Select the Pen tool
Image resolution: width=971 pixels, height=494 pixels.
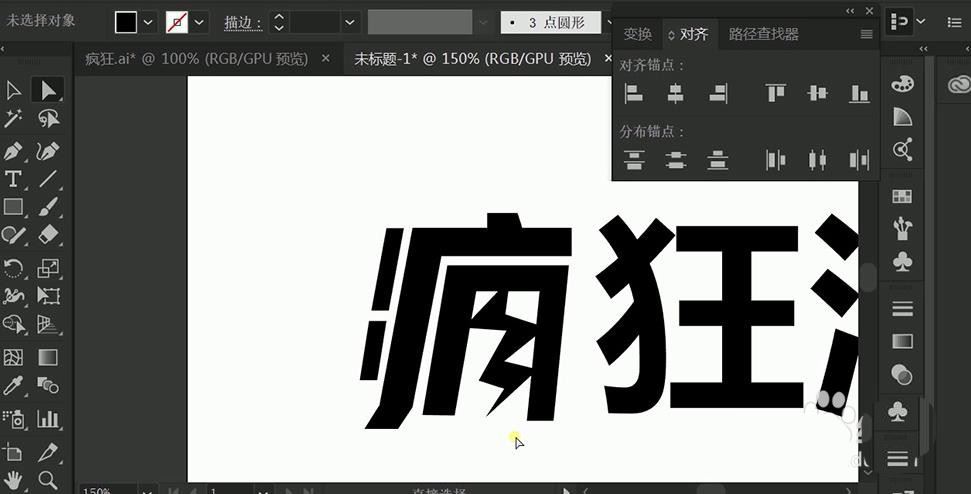13,150
